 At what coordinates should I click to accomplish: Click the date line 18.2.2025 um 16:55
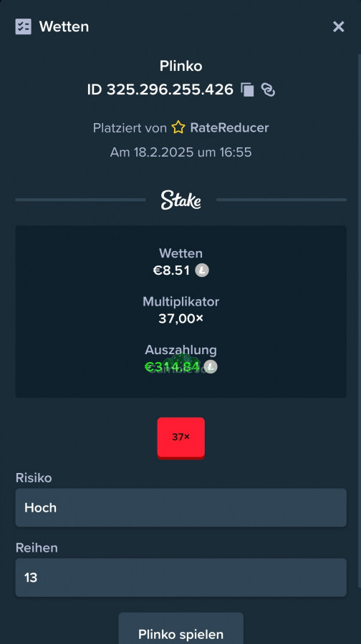point(181,152)
